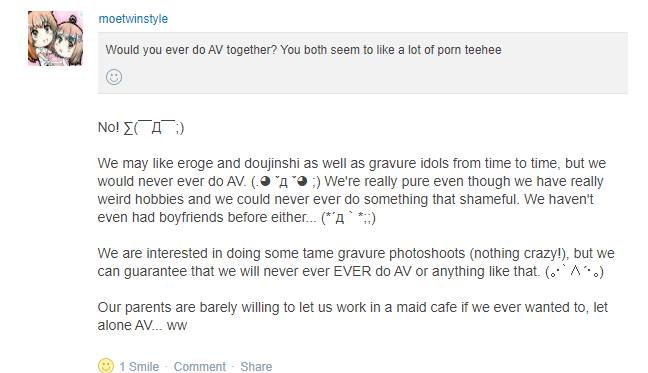
Task: Click the ∑( ̄Д ̄;) kaomoji after "No!"
Action: (x=154, y=128)
